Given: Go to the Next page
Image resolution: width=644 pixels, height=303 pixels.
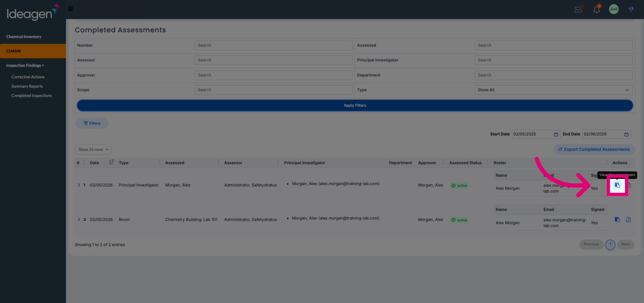Looking at the screenshot, I should (626, 244).
